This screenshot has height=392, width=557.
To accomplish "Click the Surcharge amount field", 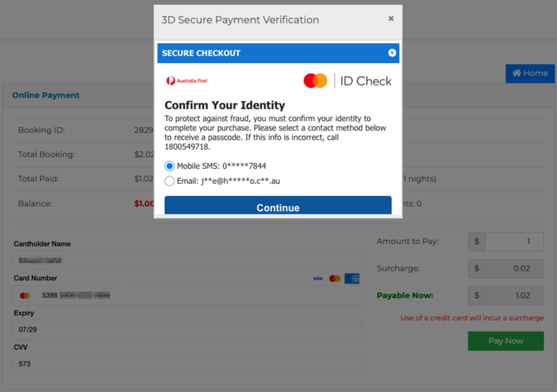I will [514, 268].
